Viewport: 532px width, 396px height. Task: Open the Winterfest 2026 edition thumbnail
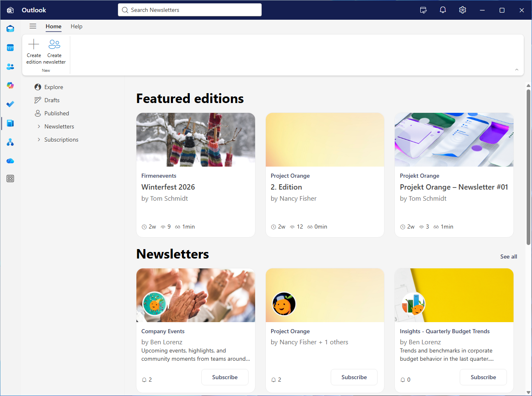(196, 140)
